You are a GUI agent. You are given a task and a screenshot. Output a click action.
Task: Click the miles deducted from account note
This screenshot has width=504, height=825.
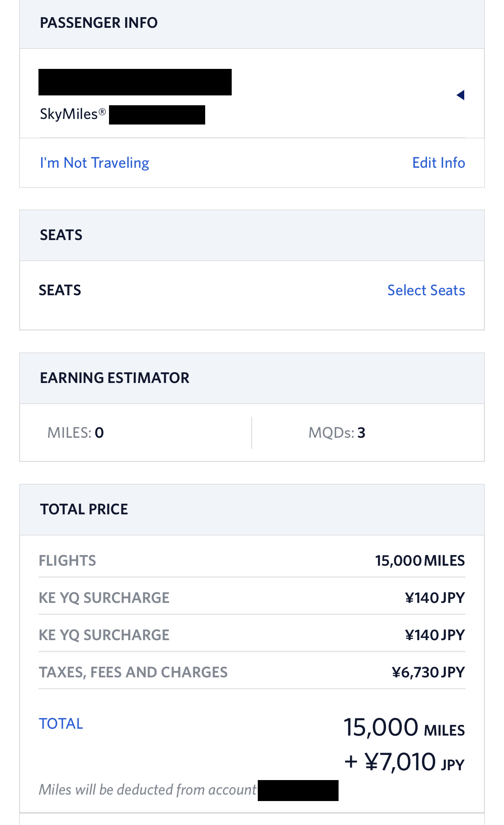point(147,790)
